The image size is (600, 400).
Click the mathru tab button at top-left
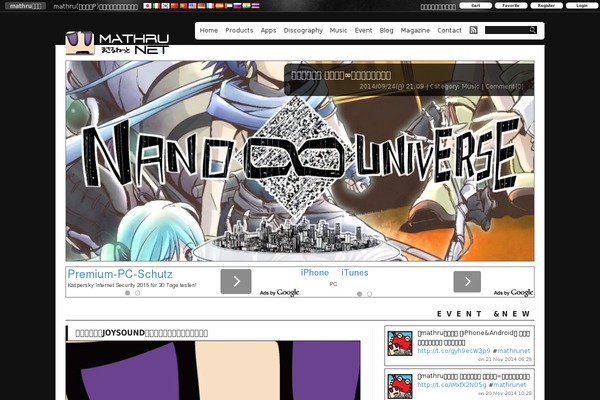coord(25,6)
